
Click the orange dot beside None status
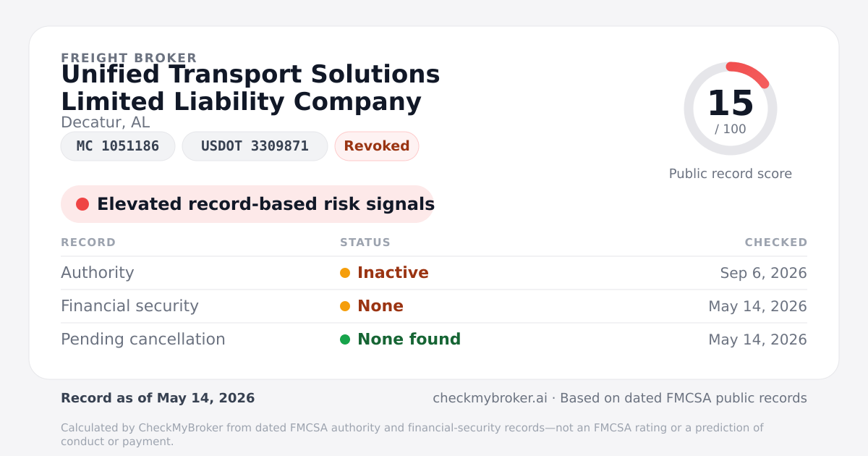click(345, 306)
